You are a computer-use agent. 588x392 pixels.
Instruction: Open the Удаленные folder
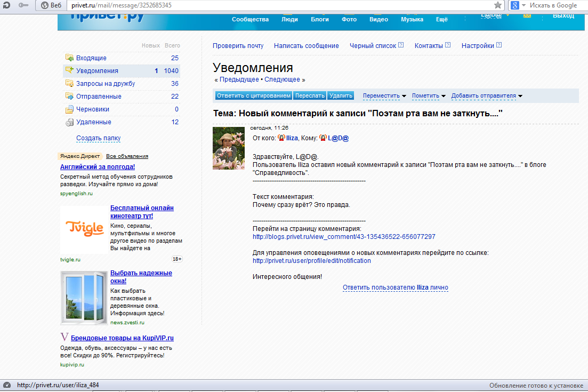[93, 122]
